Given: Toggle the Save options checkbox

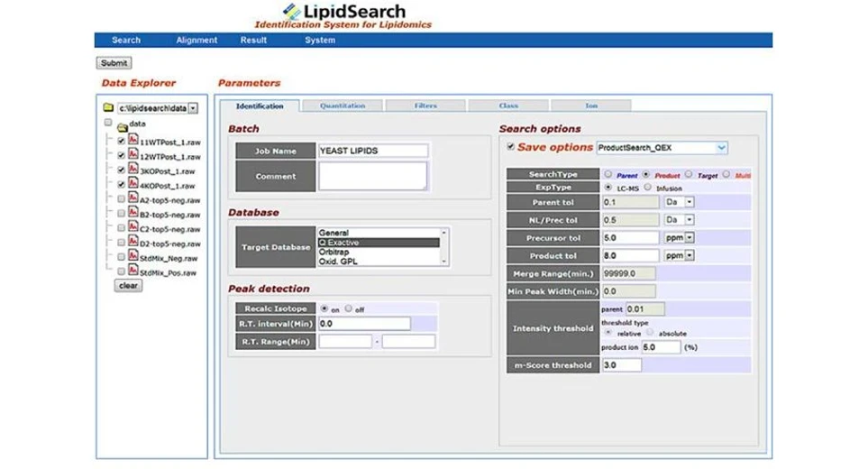Looking at the screenshot, I should (510, 147).
